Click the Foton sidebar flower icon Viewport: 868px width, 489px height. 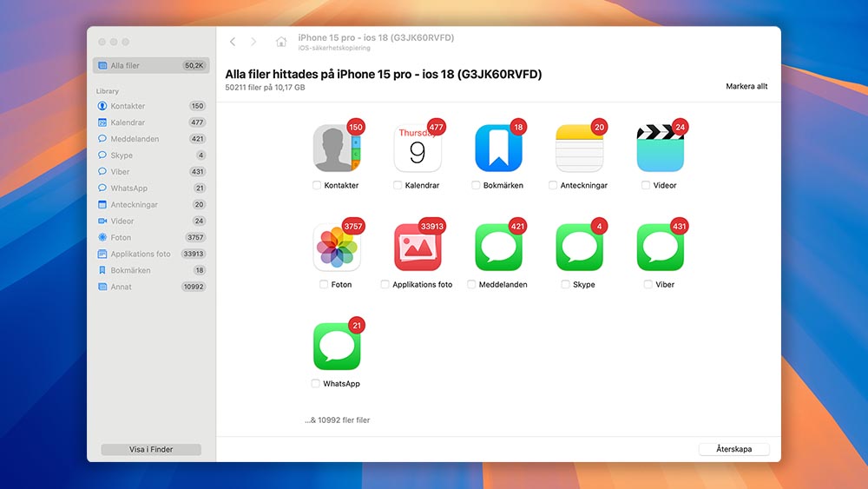102,237
